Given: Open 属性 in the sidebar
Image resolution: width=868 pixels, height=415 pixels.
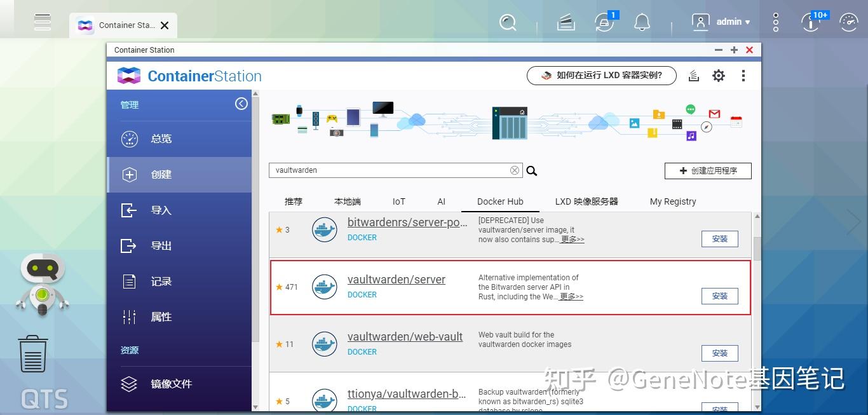Looking at the screenshot, I should pos(179,316).
